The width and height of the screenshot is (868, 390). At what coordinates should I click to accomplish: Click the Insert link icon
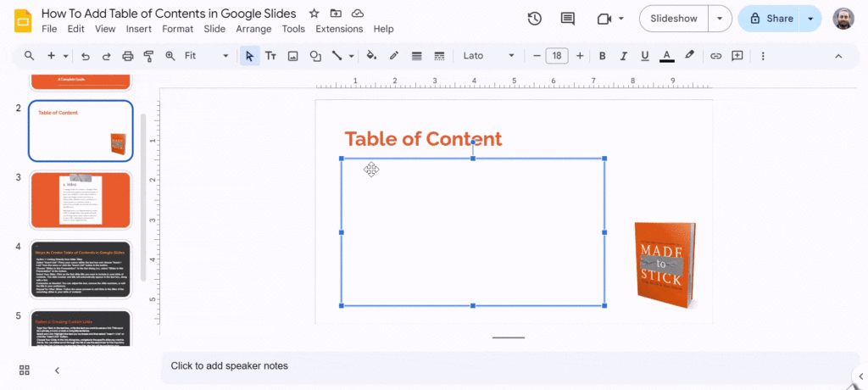715,56
